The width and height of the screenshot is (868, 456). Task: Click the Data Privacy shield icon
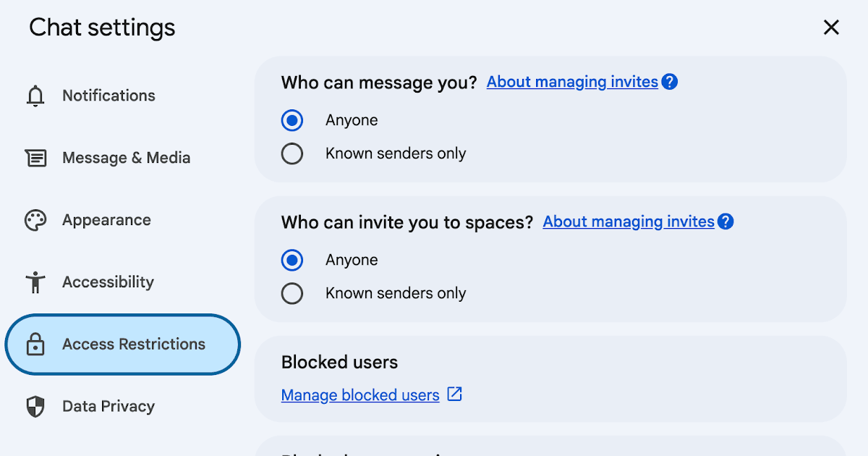click(x=35, y=407)
